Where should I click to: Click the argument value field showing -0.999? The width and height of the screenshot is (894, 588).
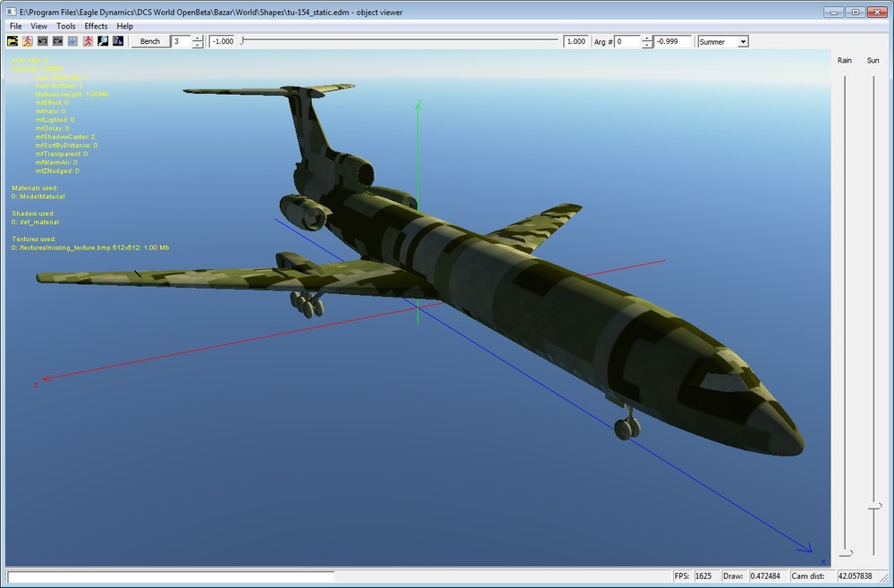[x=672, y=42]
